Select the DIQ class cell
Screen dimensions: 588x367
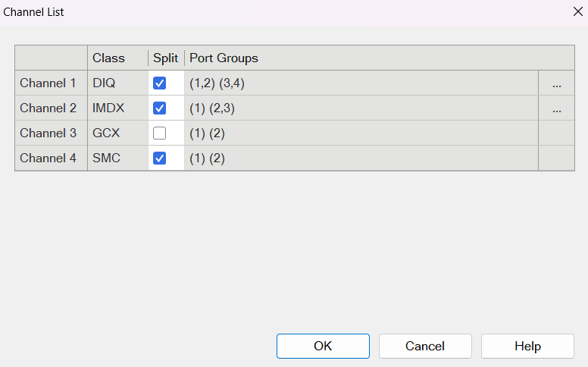[x=117, y=83]
